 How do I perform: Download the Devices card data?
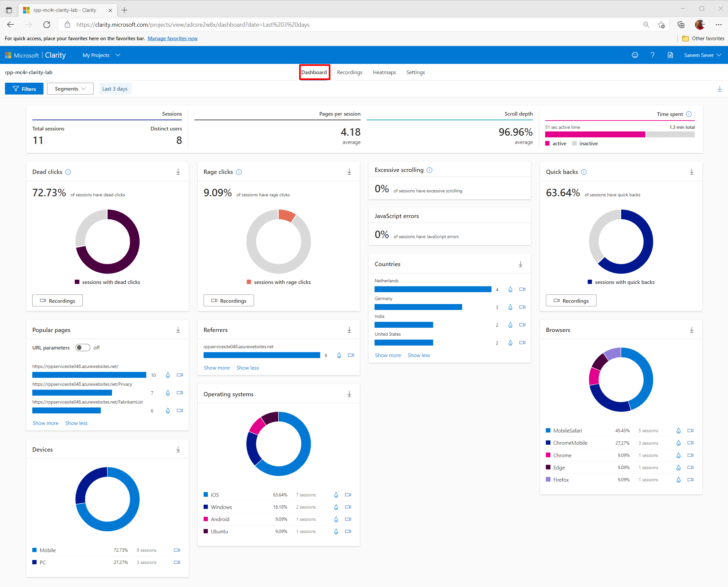[x=178, y=449]
